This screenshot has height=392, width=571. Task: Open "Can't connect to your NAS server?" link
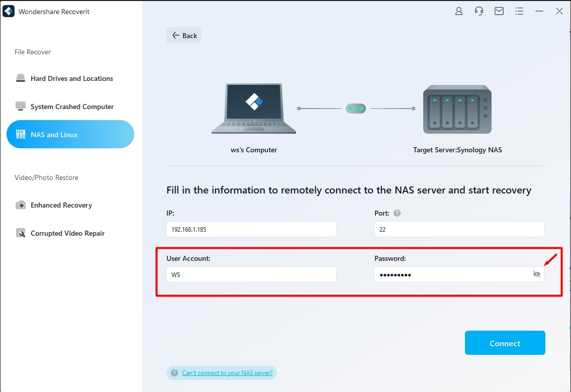pyautogui.click(x=227, y=373)
